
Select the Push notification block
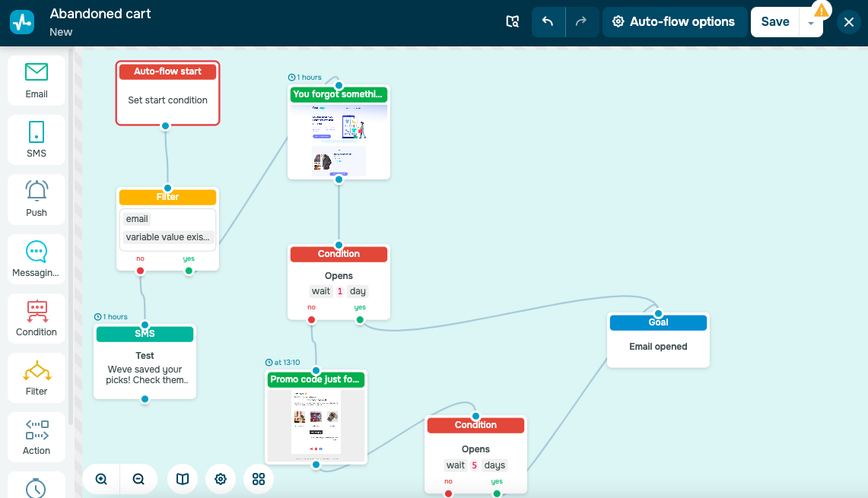click(37, 199)
